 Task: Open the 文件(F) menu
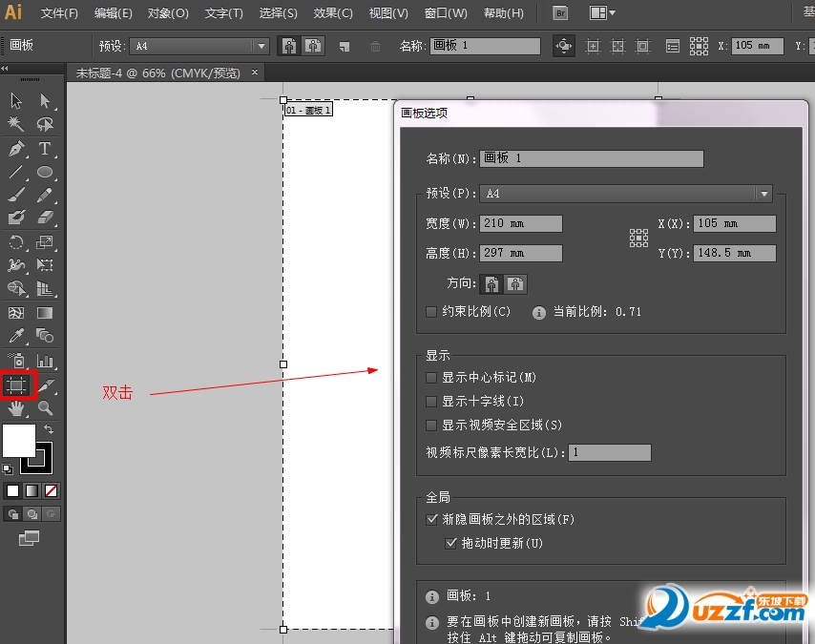(x=59, y=13)
